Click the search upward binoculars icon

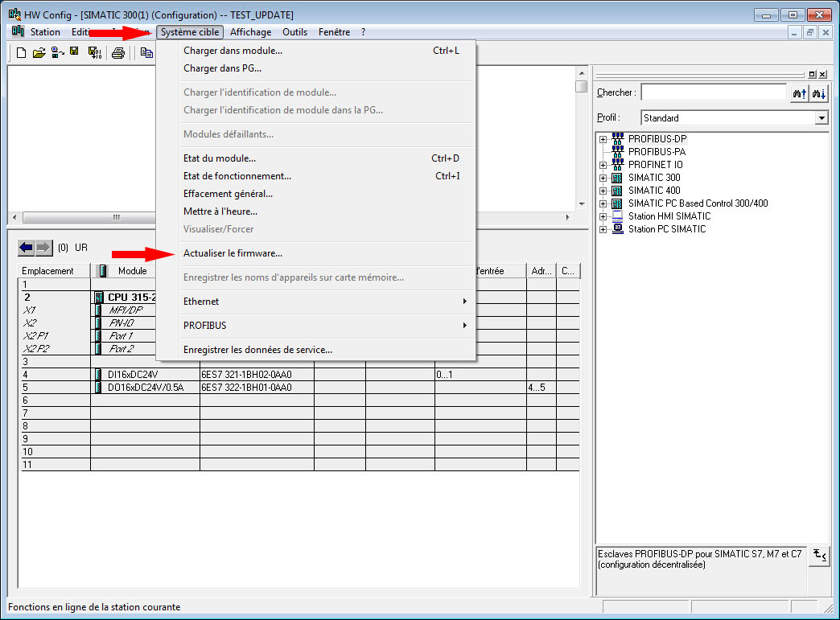799,93
